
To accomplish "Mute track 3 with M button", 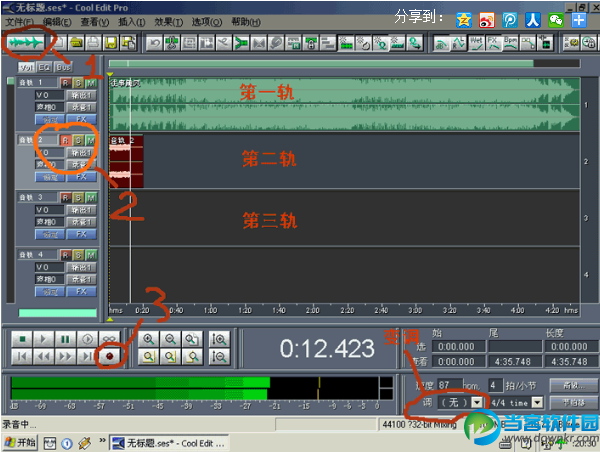I will pos(91,198).
